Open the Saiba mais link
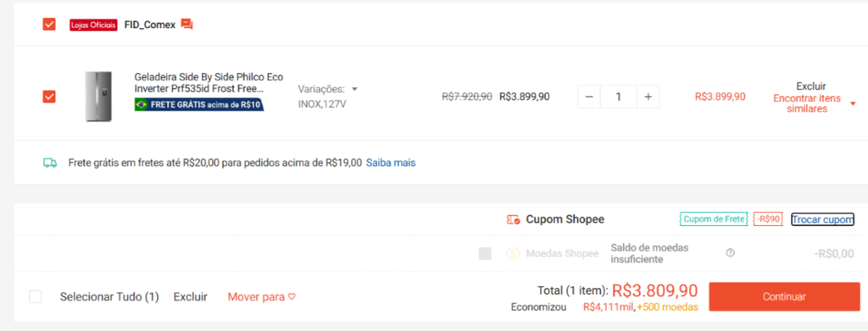 tap(391, 163)
